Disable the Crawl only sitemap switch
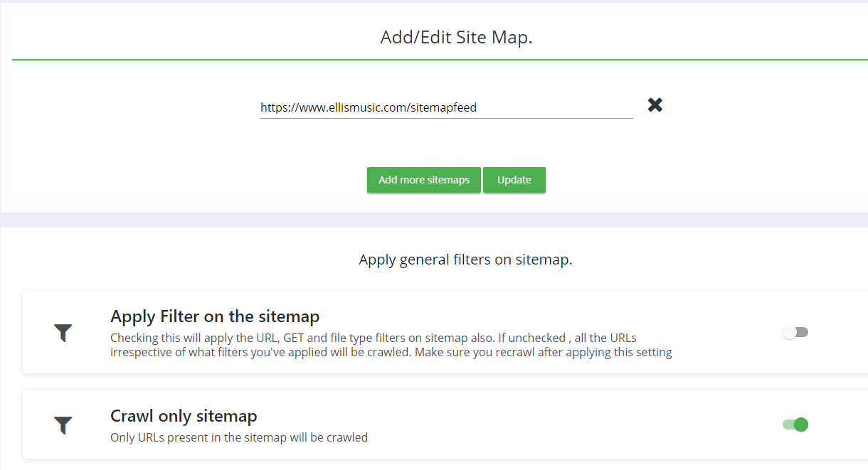The image size is (868, 470). click(x=795, y=424)
